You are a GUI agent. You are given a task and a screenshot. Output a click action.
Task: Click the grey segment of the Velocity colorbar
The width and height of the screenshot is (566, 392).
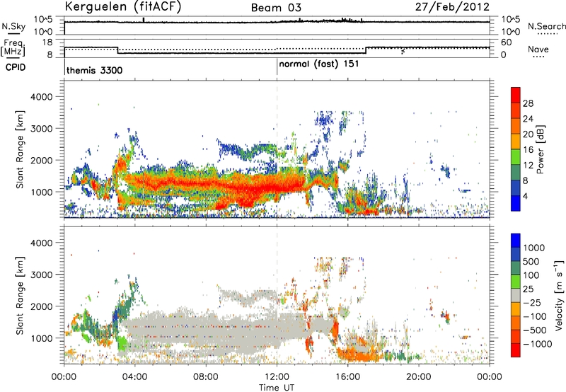point(516,296)
